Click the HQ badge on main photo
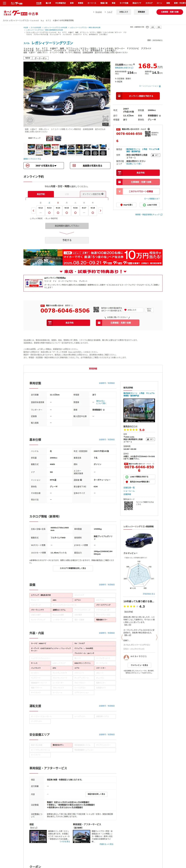 (105, 118)
